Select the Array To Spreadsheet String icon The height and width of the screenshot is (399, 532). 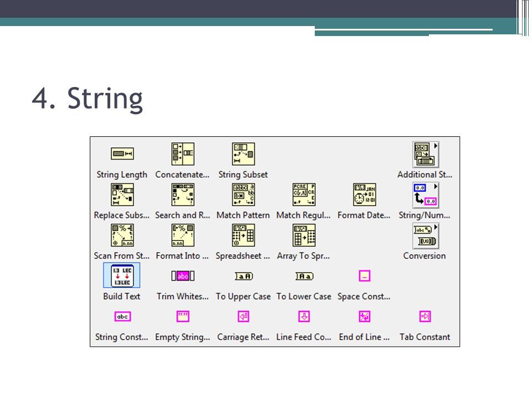coord(304,235)
